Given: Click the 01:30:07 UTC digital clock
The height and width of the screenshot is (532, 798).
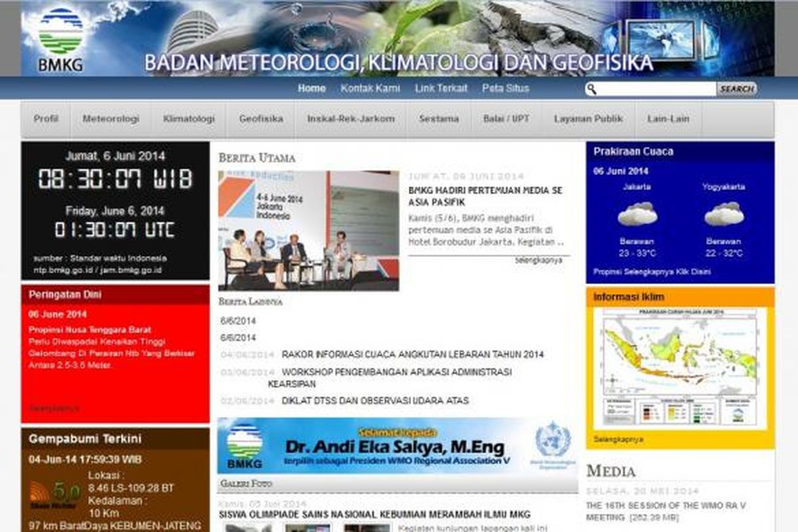Looking at the screenshot, I should point(115,231).
